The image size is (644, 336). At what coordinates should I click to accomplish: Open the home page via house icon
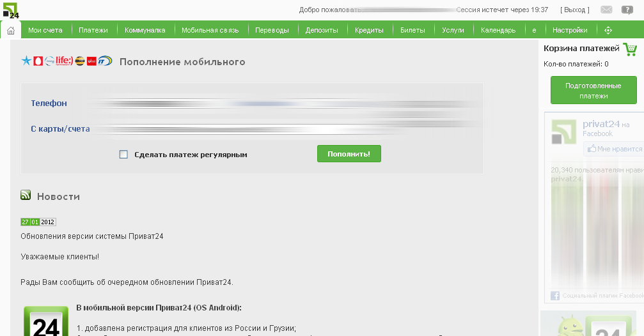tap(11, 31)
